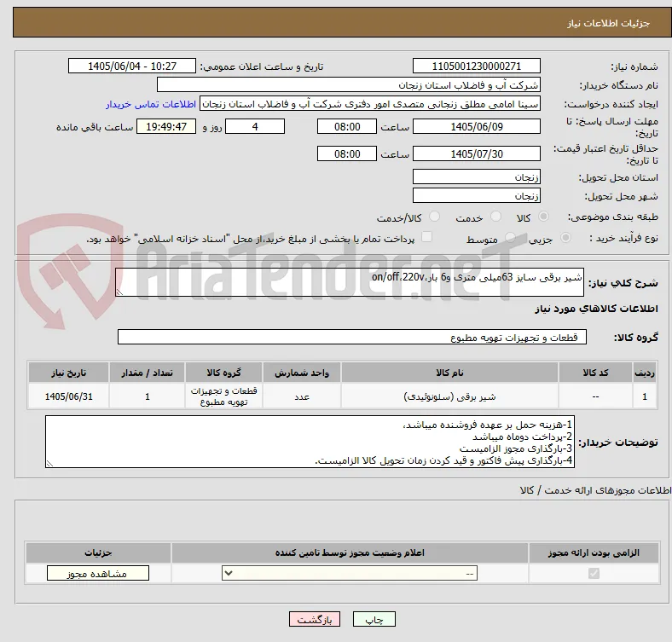The height and width of the screenshot is (642, 672).
Task: Click the بازگشت back button
Action: [315, 619]
